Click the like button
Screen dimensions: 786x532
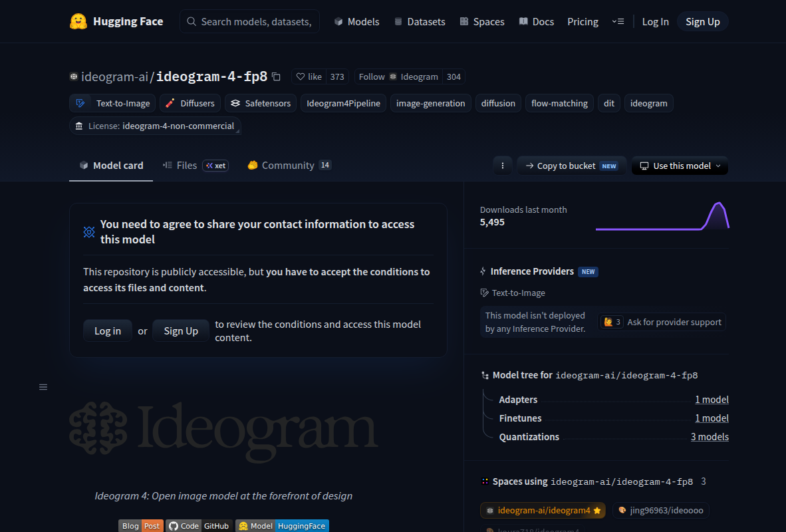[x=309, y=76]
